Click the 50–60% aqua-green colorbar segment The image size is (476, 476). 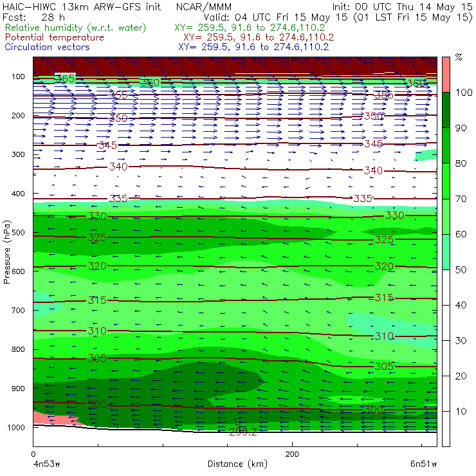(x=446, y=252)
